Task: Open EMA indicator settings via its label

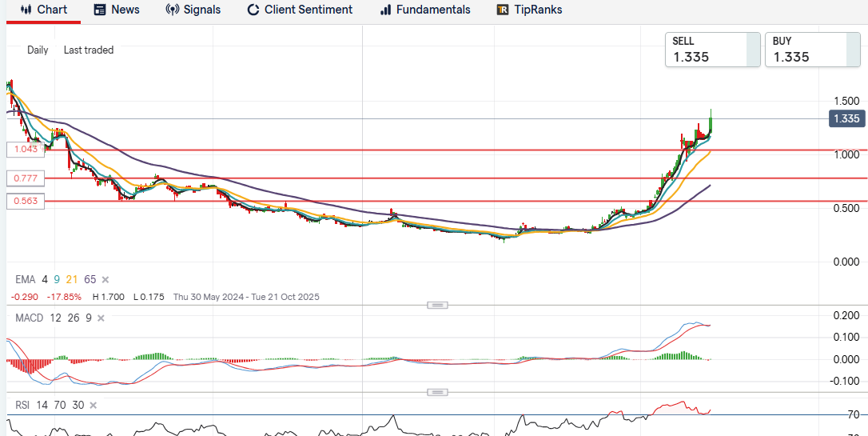Action: [x=26, y=279]
